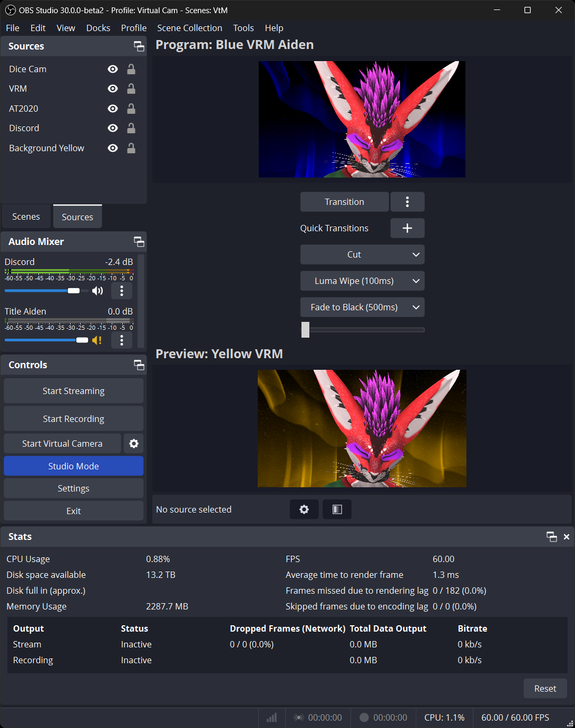Add a quick transition with plus button
The image size is (575, 728).
tap(407, 228)
